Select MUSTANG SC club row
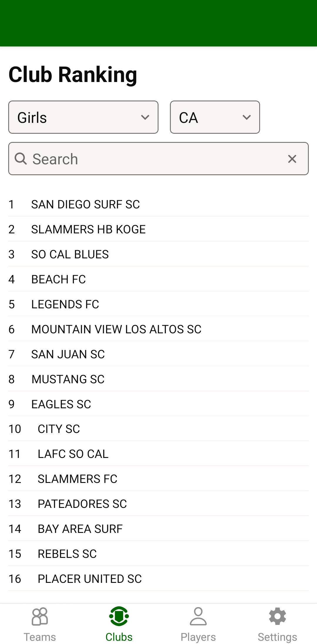This screenshot has height=644, width=317. [x=68, y=379]
